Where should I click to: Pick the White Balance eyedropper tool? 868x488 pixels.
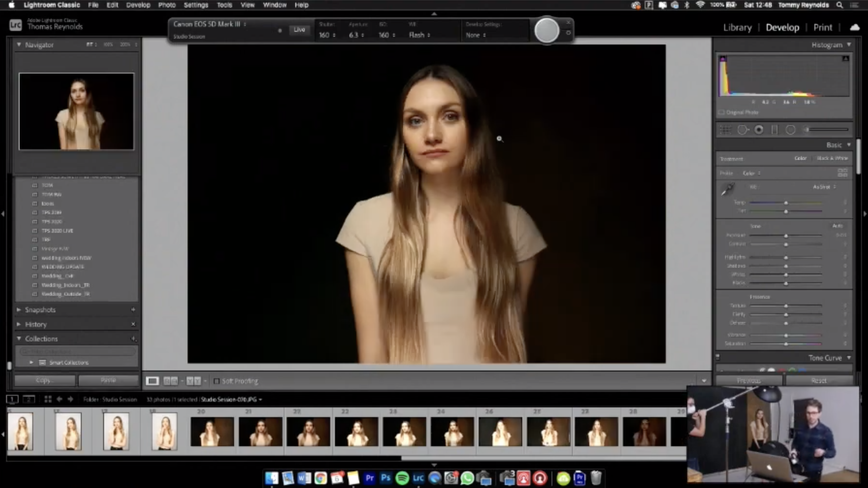(x=728, y=189)
